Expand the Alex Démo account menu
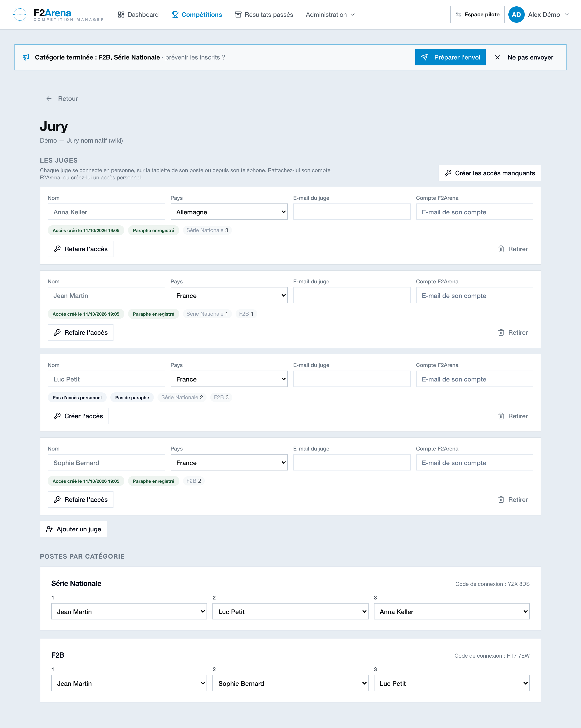Viewport: 581px width, 728px height. (539, 15)
